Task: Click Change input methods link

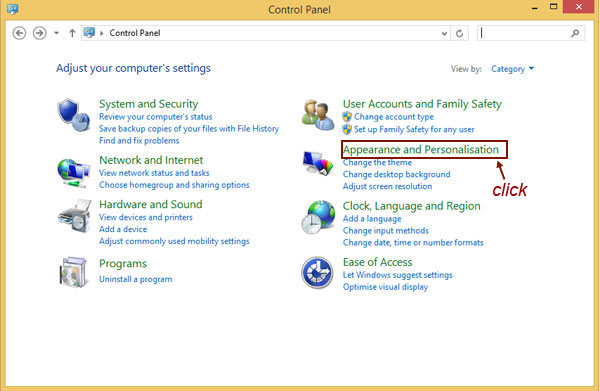Action: (x=386, y=231)
